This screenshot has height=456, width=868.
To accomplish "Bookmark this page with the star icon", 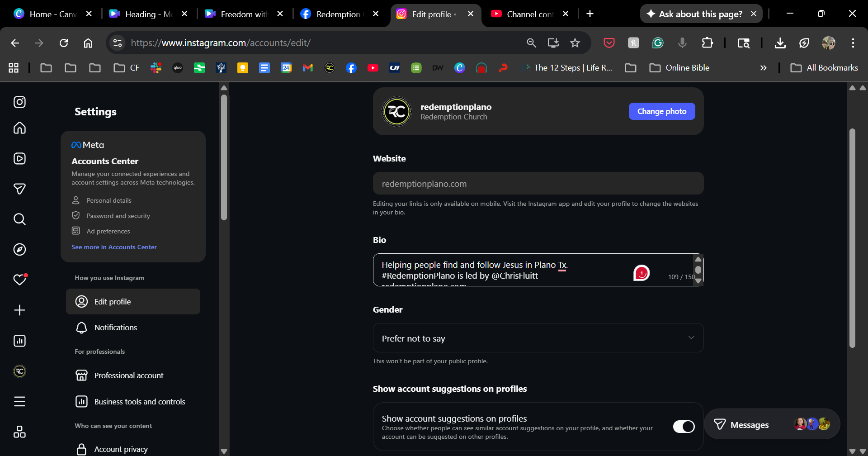I will click(575, 43).
